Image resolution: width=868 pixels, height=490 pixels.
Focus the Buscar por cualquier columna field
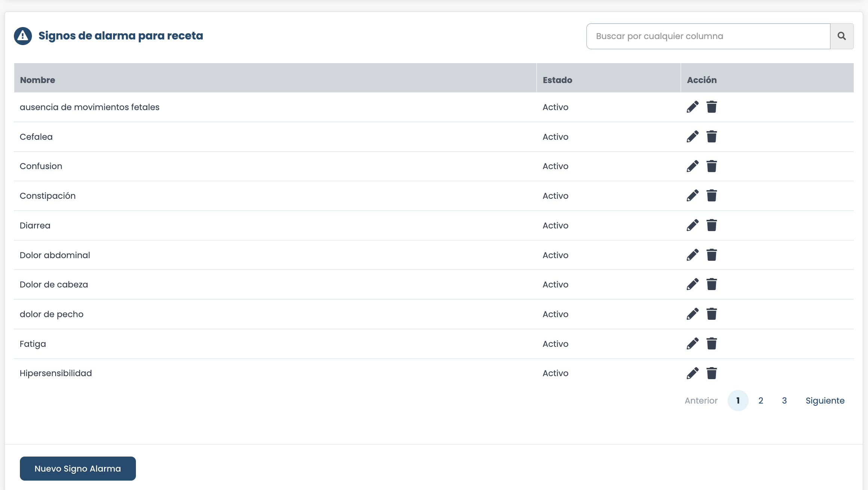pos(708,36)
